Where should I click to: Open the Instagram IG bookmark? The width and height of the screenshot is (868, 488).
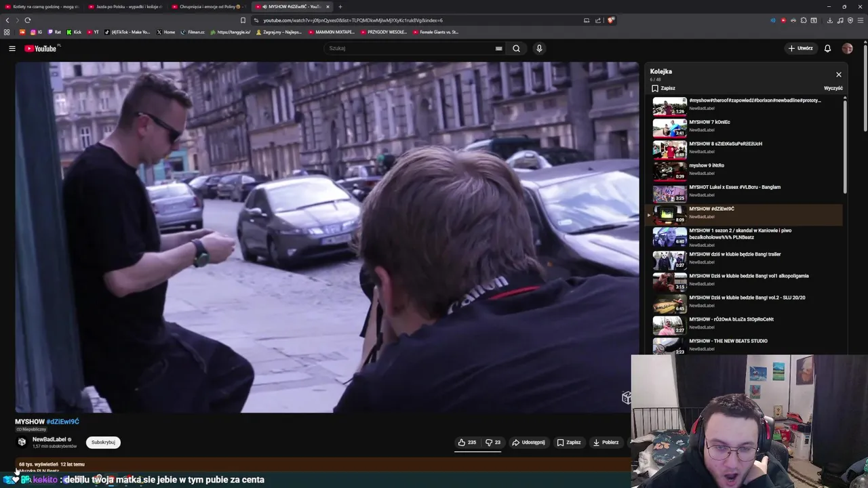click(x=36, y=32)
